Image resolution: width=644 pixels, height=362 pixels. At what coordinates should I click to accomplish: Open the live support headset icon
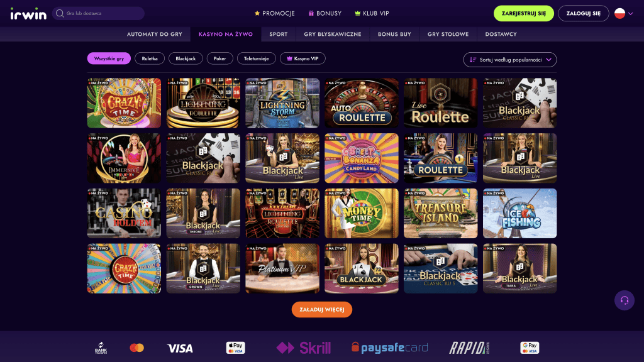tap(625, 300)
